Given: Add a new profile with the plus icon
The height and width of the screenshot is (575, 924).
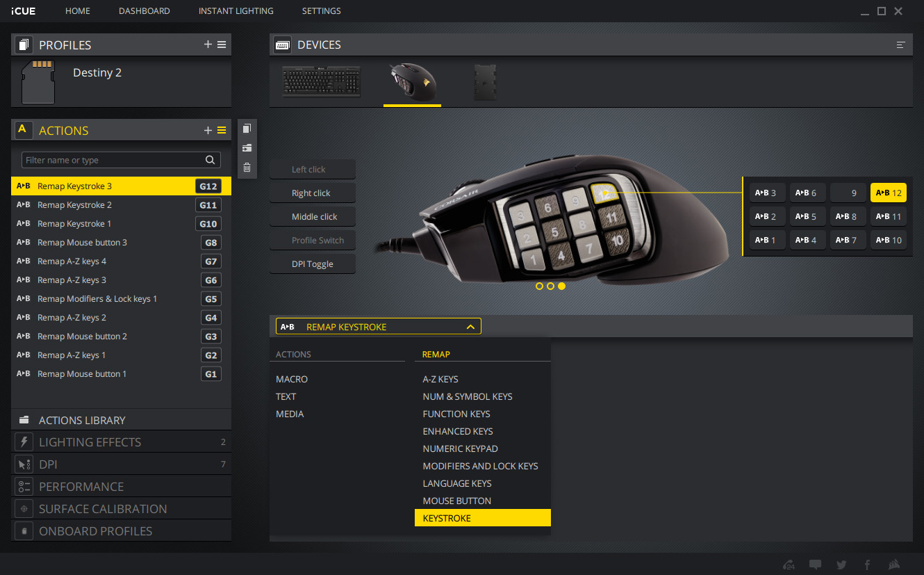Looking at the screenshot, I should pos(208,44).
